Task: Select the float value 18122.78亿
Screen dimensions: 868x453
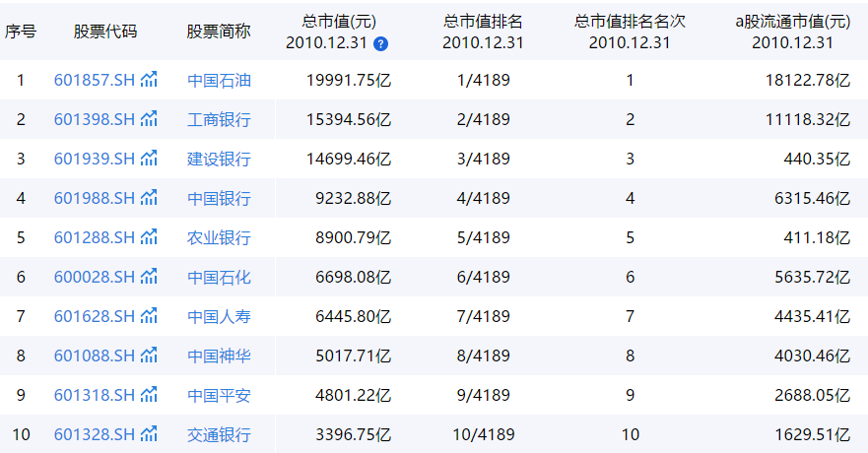Action: (808, 80)
